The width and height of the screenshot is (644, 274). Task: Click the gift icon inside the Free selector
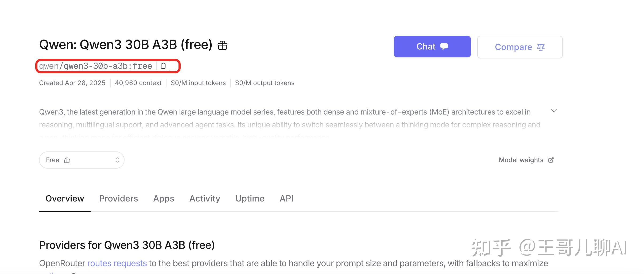(67, 160)
